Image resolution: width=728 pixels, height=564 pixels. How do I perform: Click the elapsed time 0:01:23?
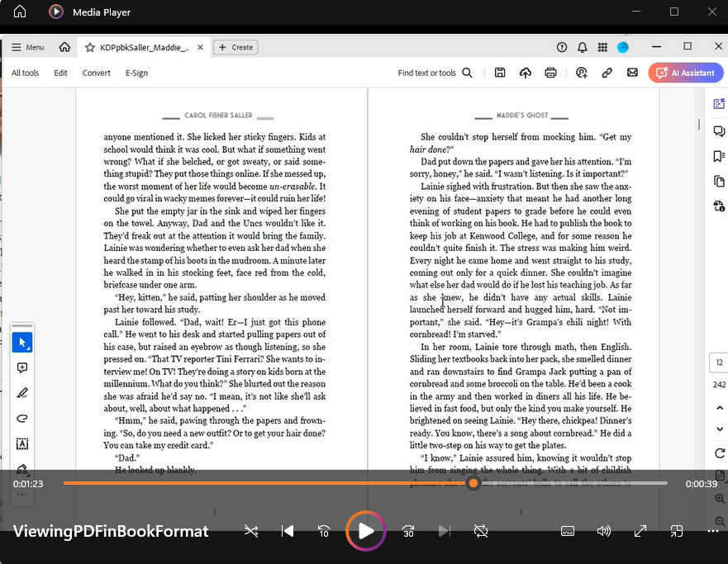28,484
